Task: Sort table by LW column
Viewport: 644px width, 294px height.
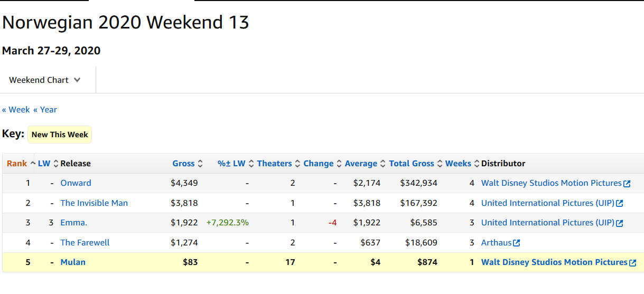Action: (48, 164)
